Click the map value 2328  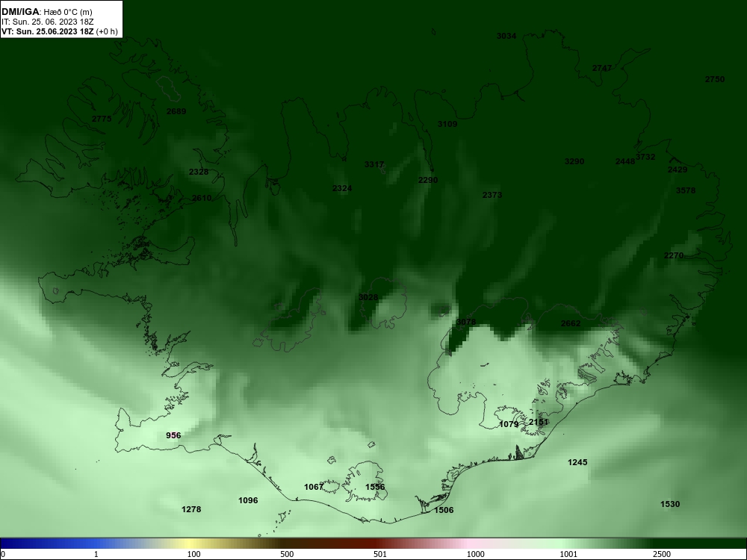(199, 172)
